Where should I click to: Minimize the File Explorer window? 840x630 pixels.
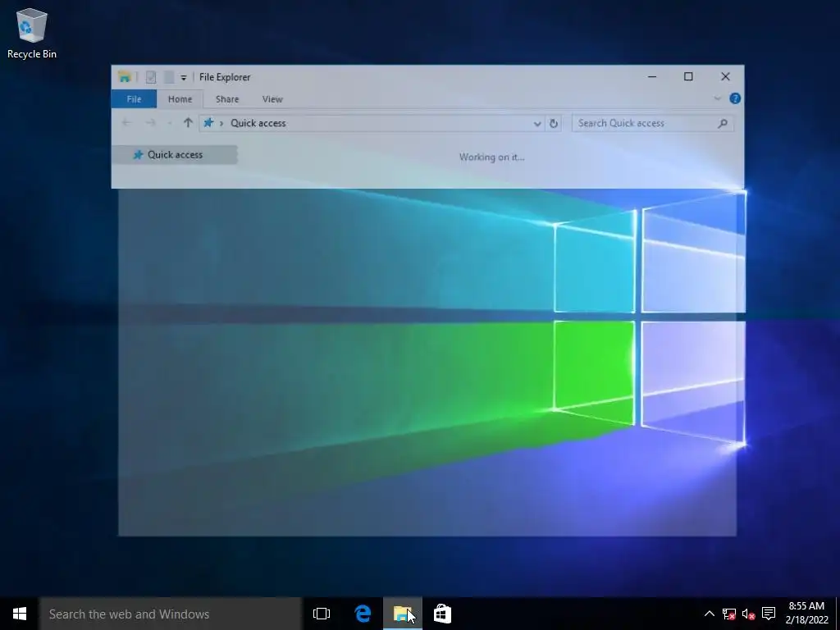[652, 76]
